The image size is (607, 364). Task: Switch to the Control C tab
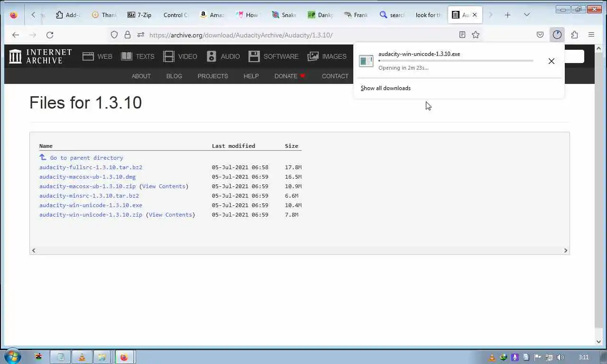[175, 15]
